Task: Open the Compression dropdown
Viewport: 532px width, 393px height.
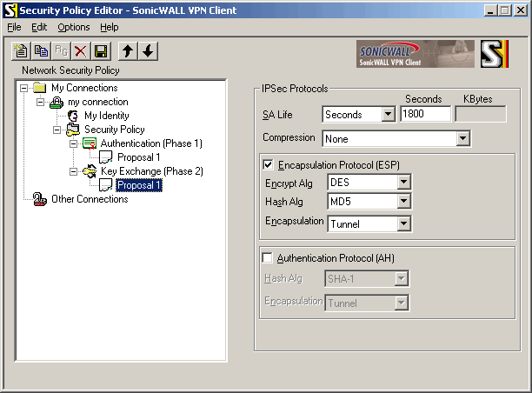Action: tap(462, 138)
